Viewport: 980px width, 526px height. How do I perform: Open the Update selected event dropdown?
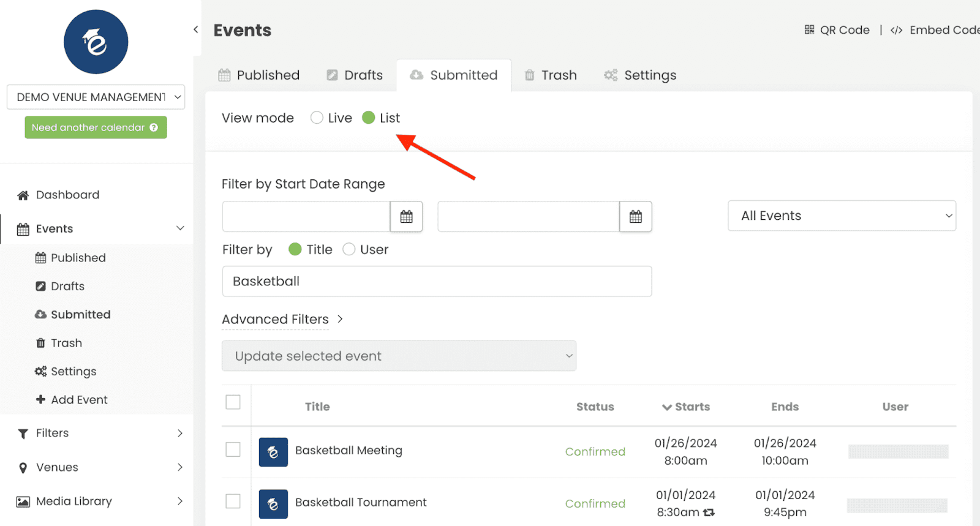pyautogui.click(x=399, y=356)
